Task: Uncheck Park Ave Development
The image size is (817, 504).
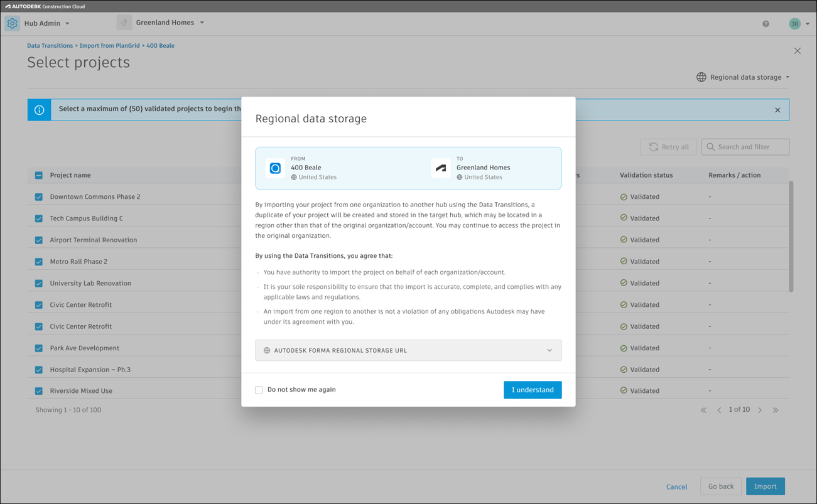Action: 39,348
